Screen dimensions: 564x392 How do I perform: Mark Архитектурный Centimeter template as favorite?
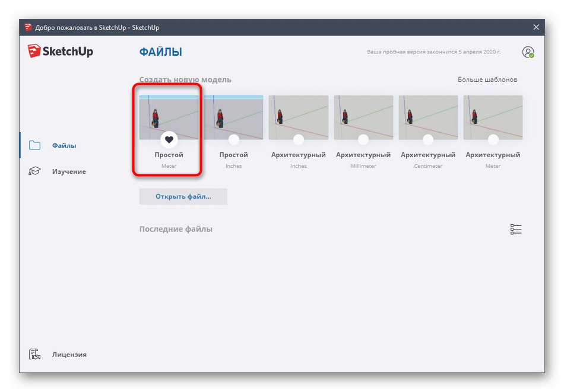point(428,139)
